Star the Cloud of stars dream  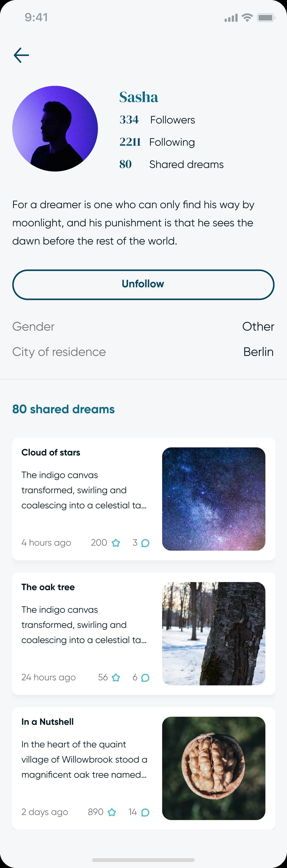point(116,543)
